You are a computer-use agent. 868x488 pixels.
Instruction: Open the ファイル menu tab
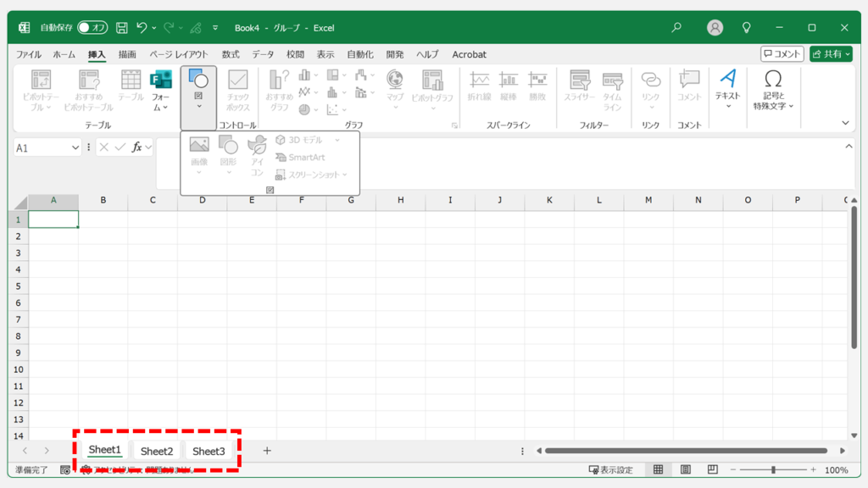click(x=28, y=54)
